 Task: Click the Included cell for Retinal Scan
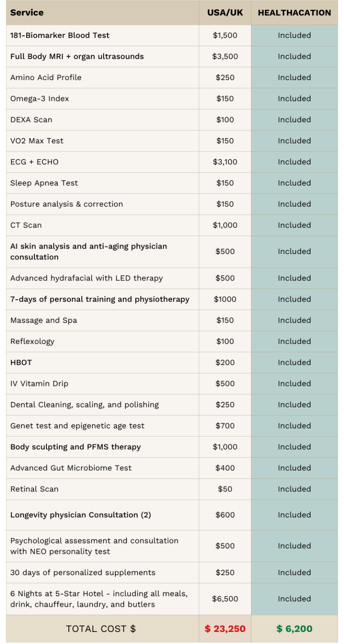(294, 489)
